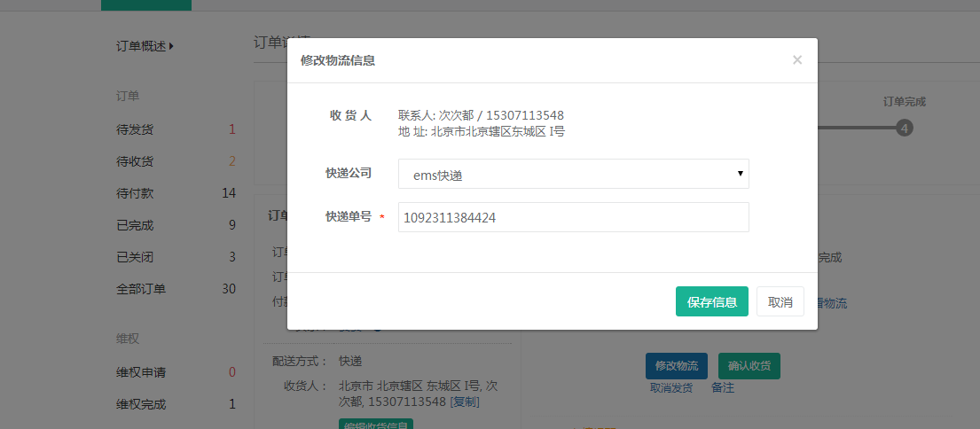Show 全部订单 from the sidebar
Viewport: 980px width, 429px height.
point(141,289)
